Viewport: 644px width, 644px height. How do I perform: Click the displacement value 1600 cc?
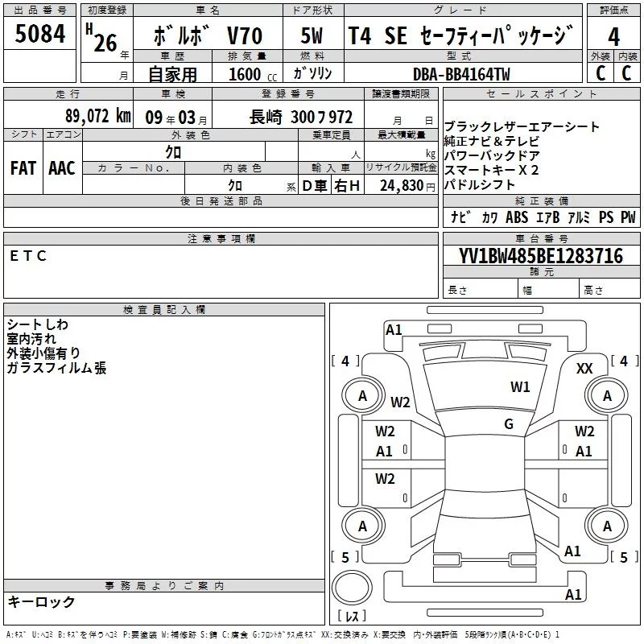(x=253, y=74)
